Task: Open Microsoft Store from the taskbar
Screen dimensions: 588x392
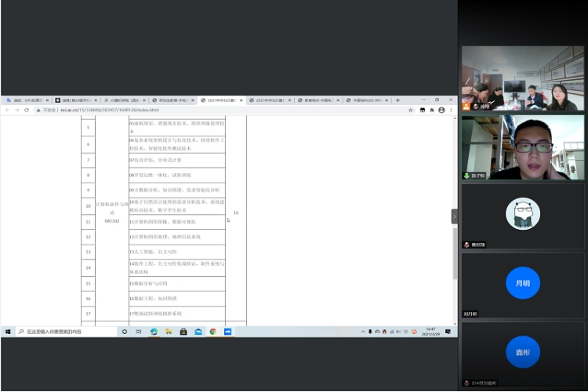Action: point(183,332)
